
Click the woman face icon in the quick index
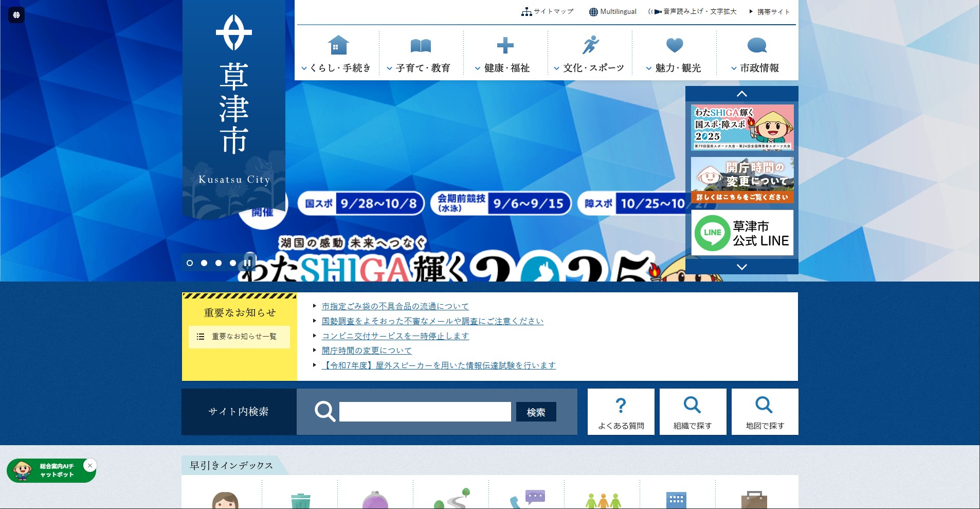pos(225,500)
